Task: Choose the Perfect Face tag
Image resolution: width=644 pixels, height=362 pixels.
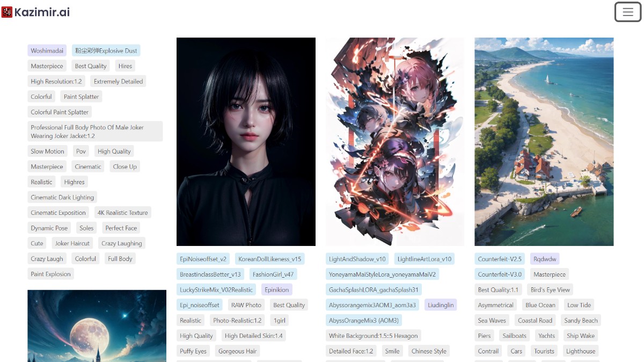Action: (121, 228)
